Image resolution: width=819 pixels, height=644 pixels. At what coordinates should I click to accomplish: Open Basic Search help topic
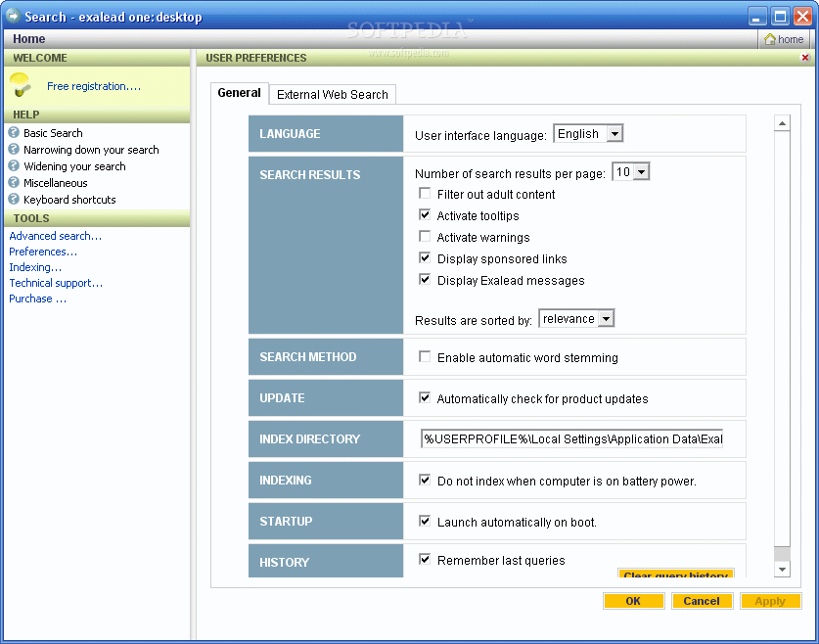53,133
